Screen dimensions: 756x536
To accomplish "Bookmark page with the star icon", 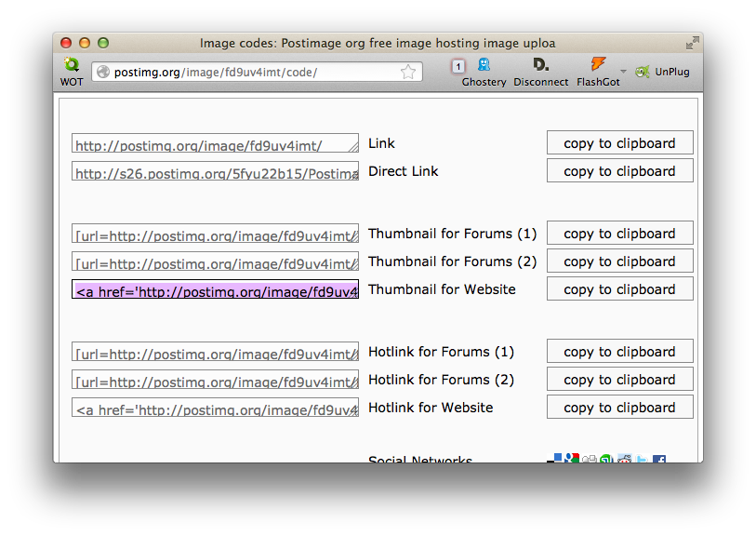I will point(408,72).
